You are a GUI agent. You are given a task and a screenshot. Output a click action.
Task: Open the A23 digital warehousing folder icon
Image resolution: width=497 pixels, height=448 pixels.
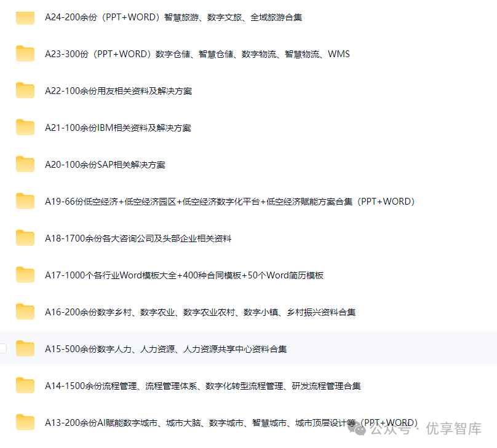pyautogui.click(x=24, y=53)
